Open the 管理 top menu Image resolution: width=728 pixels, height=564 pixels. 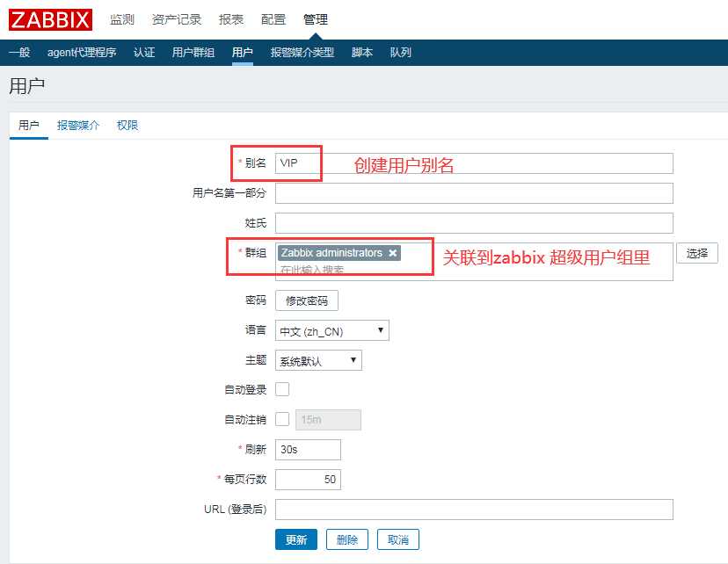click(x=316, y=19)
